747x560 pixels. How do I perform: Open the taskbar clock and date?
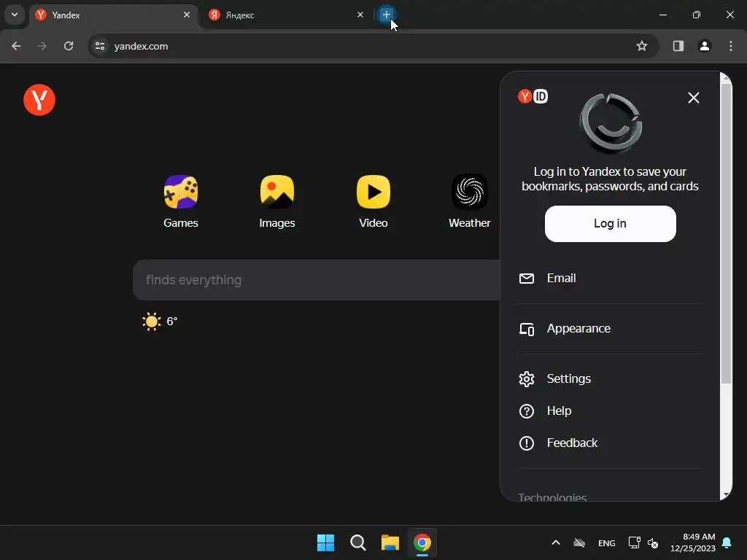coord(693,542)
